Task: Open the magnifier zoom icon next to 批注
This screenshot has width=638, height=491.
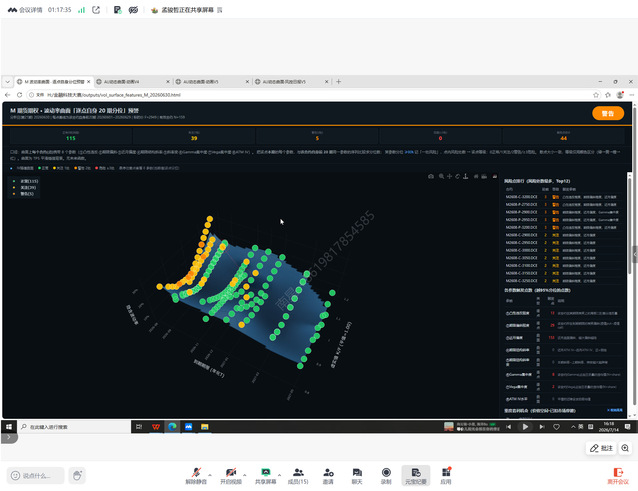Action: click(625, 448)
